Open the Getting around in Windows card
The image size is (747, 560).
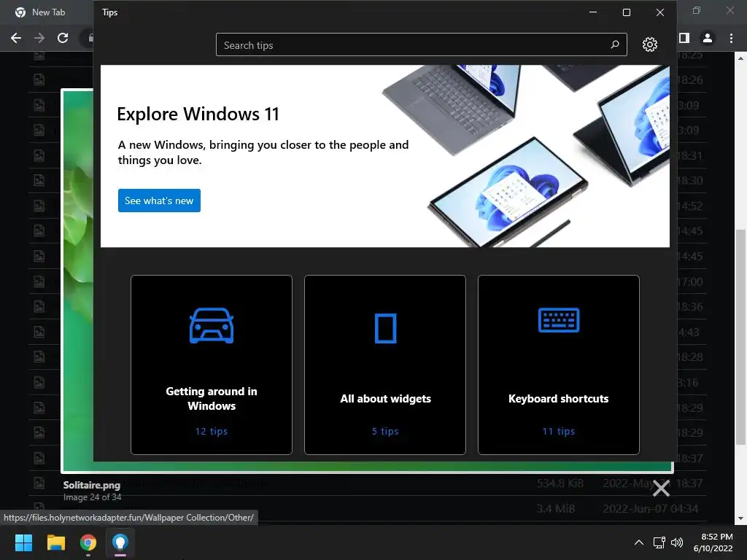tap(212, 365)
